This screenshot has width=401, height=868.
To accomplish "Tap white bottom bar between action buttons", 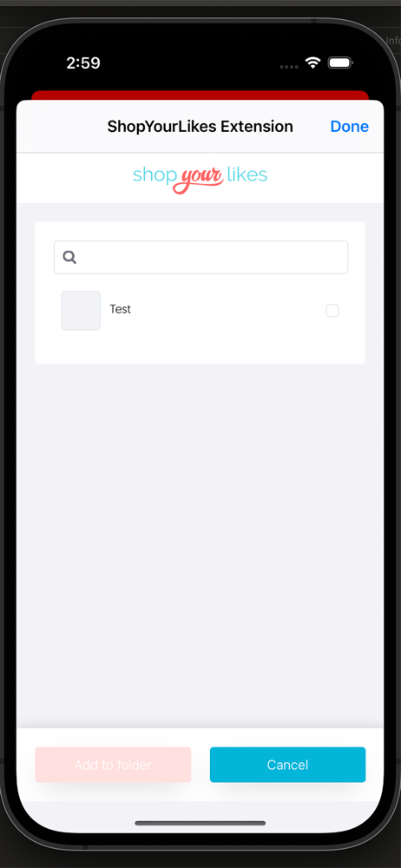I will coord(200,765).
